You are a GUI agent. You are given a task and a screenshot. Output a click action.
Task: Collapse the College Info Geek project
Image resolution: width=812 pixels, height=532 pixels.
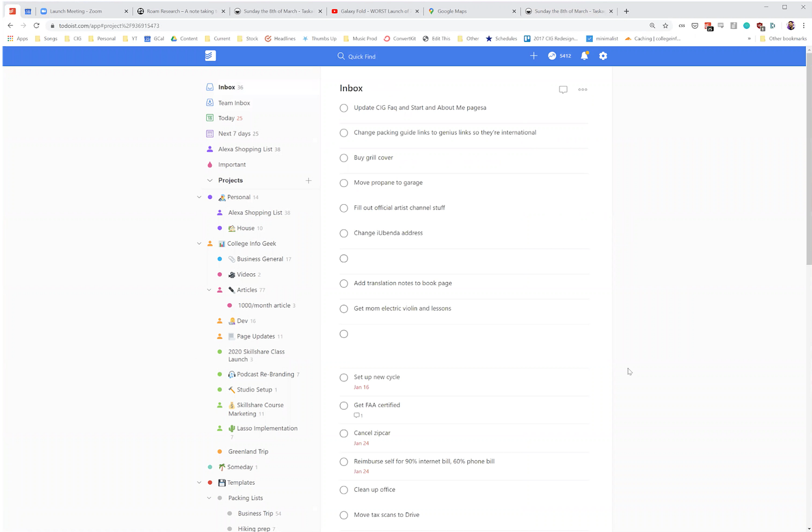pos(199,244)
